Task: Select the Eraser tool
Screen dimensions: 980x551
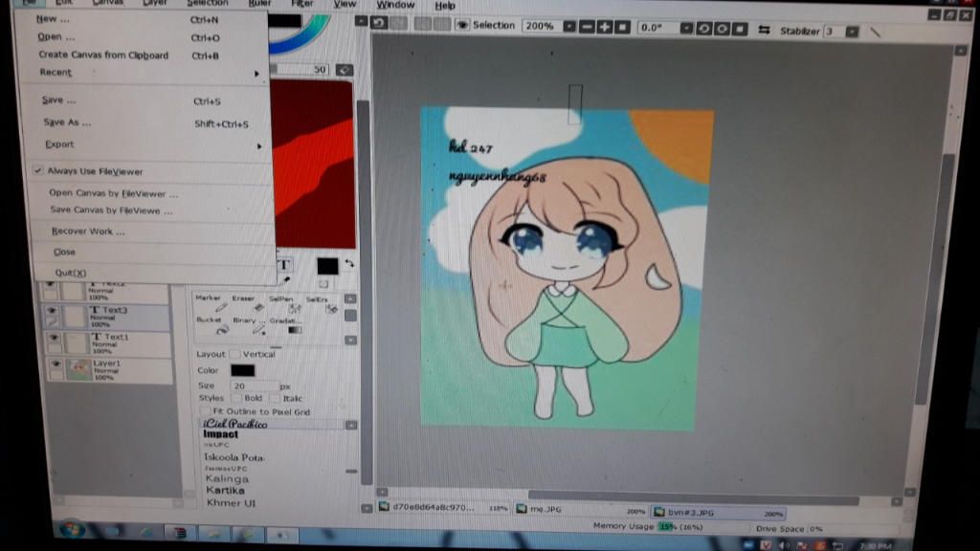Action: [x=257, y=307]
